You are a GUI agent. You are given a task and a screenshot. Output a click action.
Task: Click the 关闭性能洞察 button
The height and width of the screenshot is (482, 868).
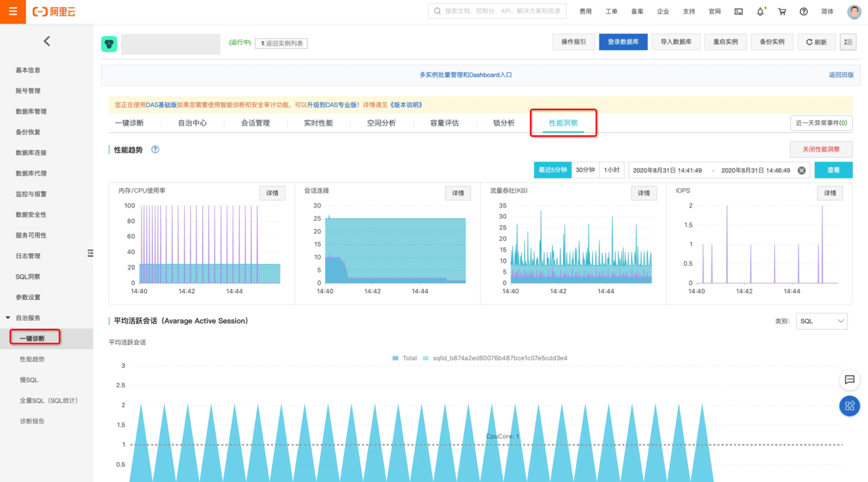820,150
